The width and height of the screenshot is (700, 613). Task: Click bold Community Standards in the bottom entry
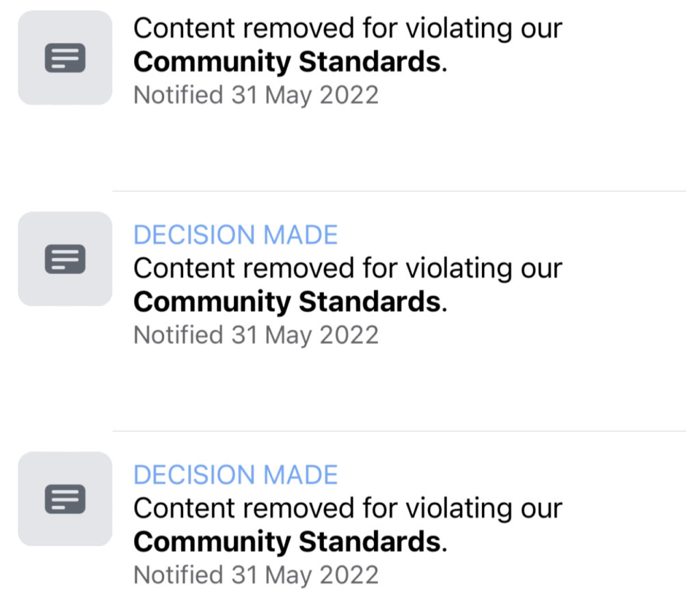[287, 542]
